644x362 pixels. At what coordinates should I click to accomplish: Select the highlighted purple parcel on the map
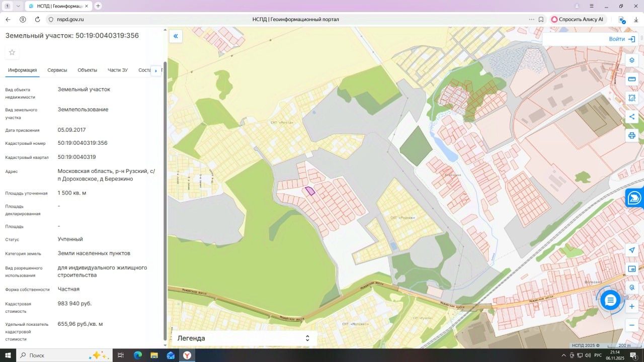(x=310, y=191)
